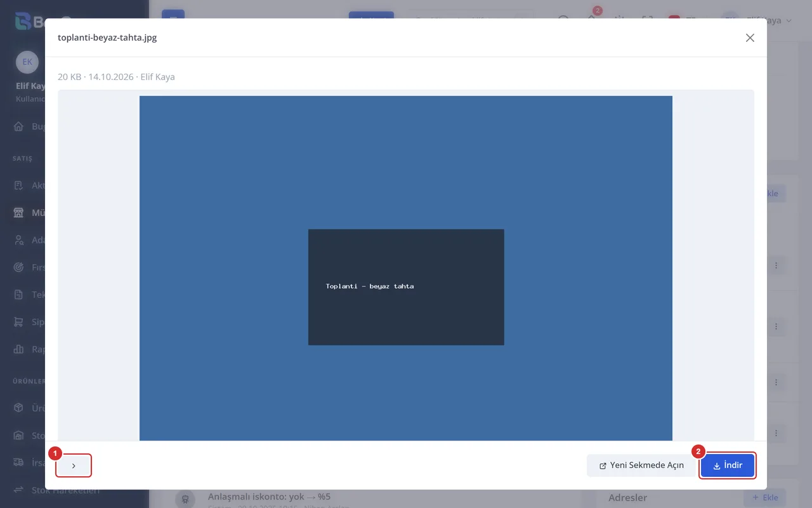Download the image with the İndir button
This screenshot has height=508, width=812.
tap(728, 465)
